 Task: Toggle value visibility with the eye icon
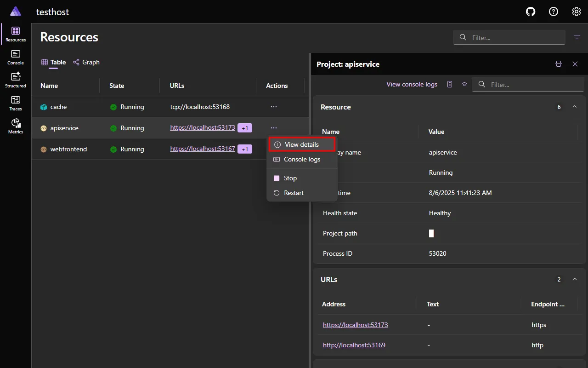click(464, 84)
